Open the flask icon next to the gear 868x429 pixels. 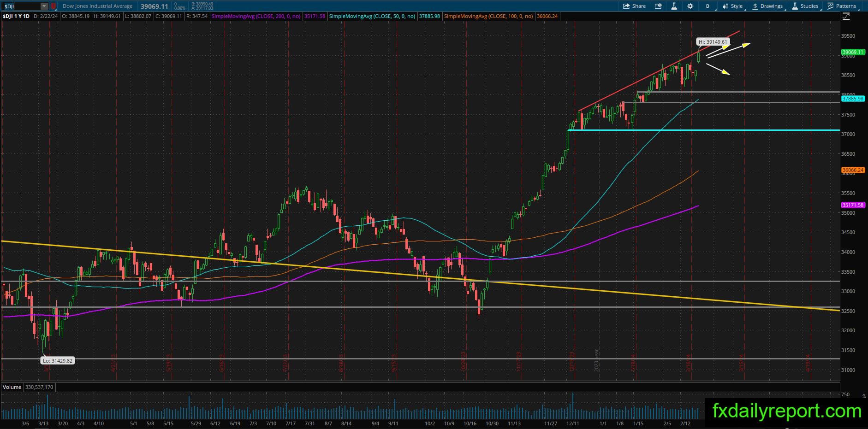point(674,6)
